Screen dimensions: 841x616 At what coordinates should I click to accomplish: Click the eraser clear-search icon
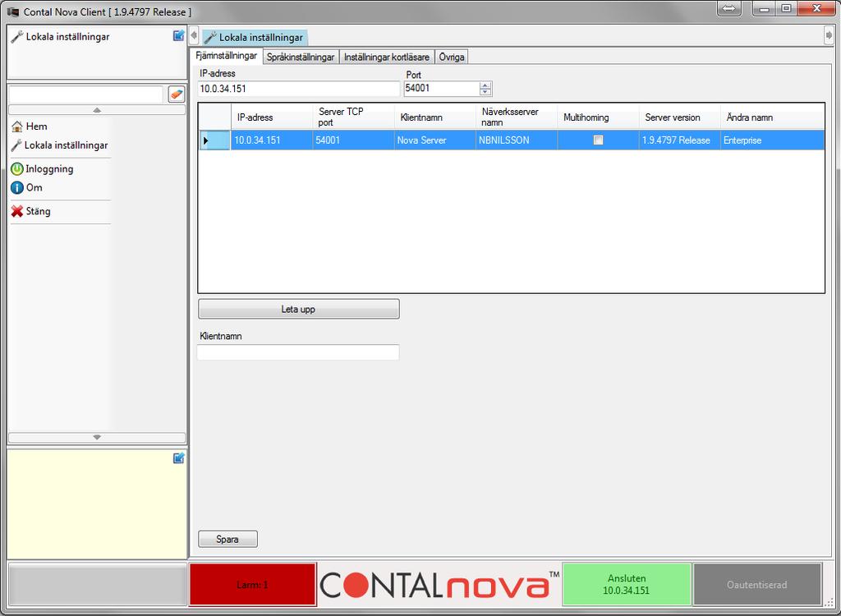pos(177,94)
